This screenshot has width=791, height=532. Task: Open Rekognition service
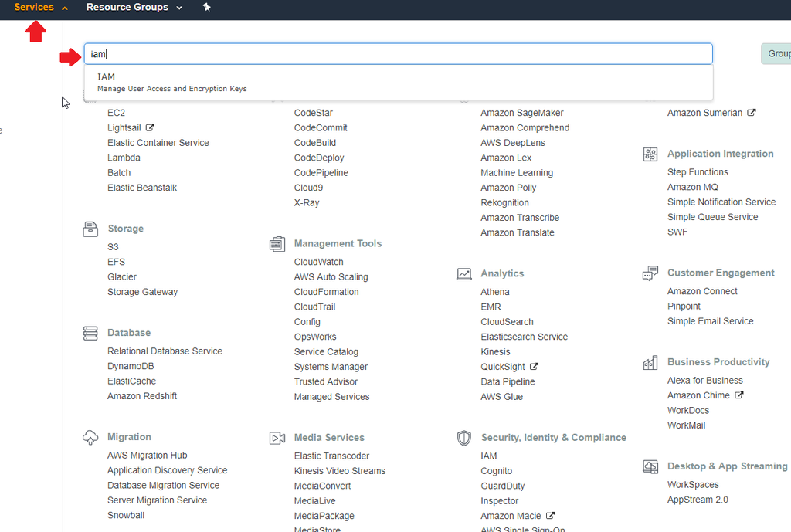[504, 203]
